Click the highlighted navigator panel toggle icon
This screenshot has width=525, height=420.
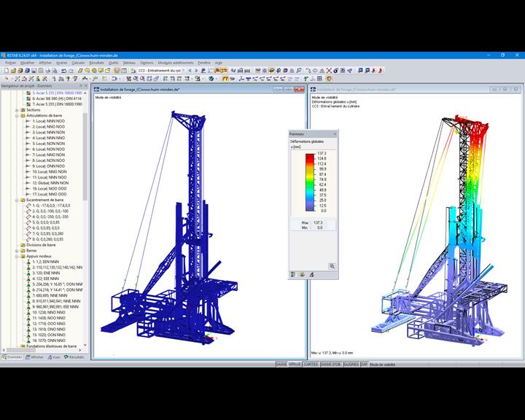point(117,71)
